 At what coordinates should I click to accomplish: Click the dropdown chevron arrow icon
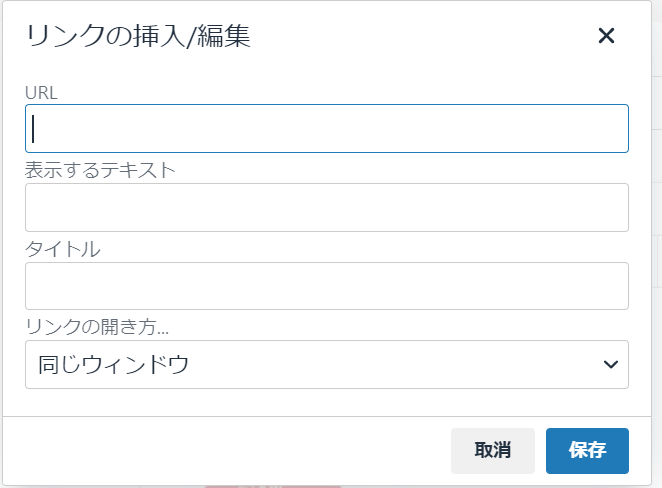(611, 365)
